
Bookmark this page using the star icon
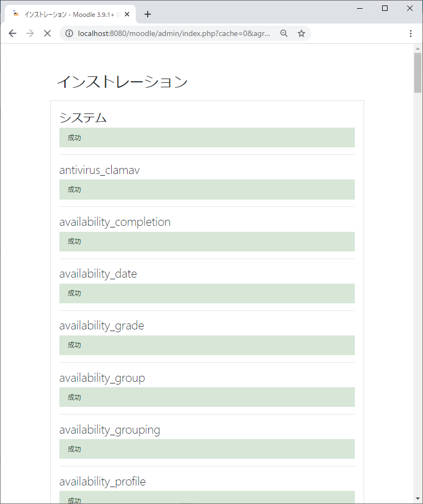click(301, 33)
